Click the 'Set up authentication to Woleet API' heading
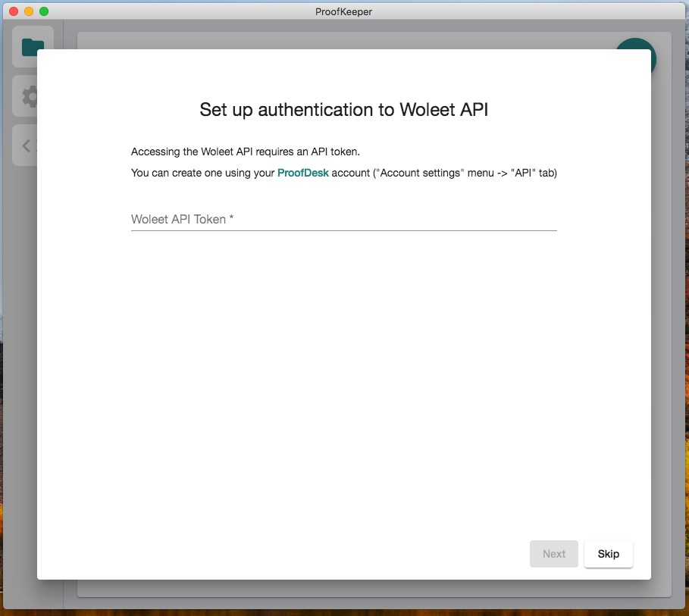689x616 pixels. coord(343,109)
